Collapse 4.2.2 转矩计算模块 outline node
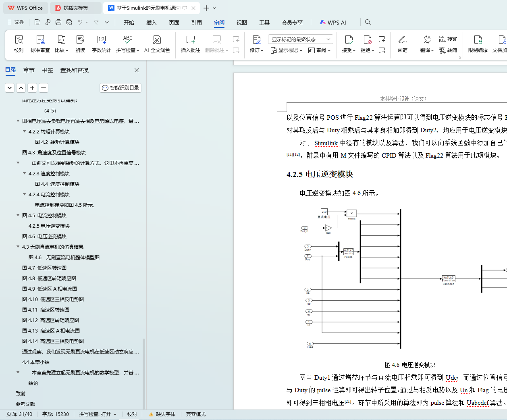 point(24,131)
